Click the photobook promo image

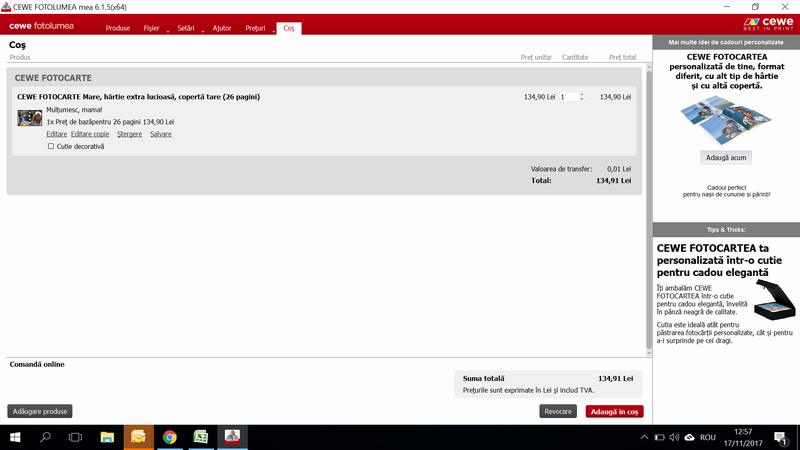[x=726, y=120]
